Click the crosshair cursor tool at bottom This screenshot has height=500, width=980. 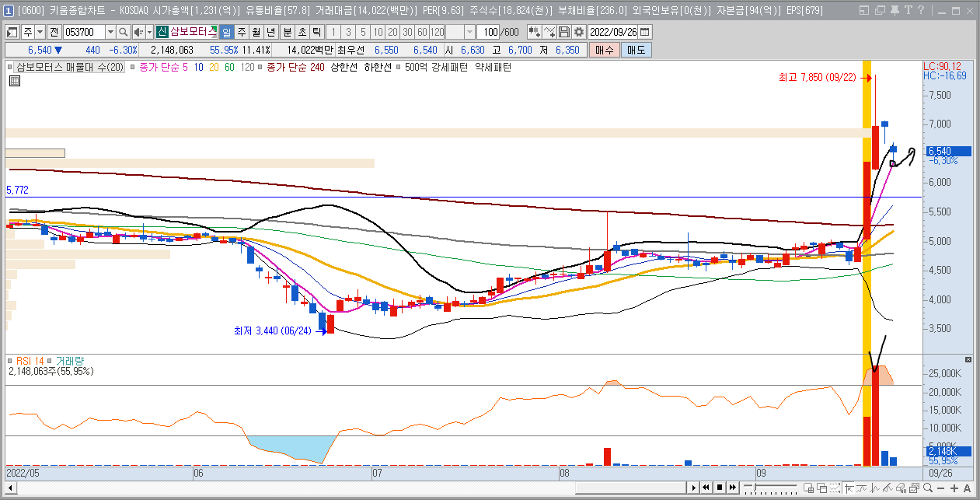point(849,488)
